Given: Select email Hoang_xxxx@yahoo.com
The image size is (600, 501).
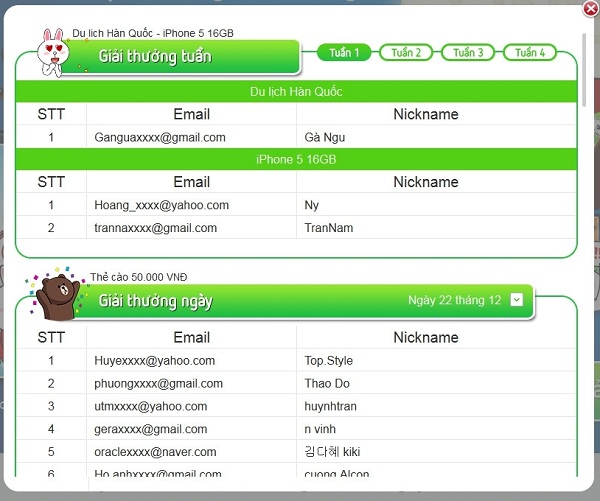Looking at the screenshot, I should pyautogui.click(x=162, y=205).
